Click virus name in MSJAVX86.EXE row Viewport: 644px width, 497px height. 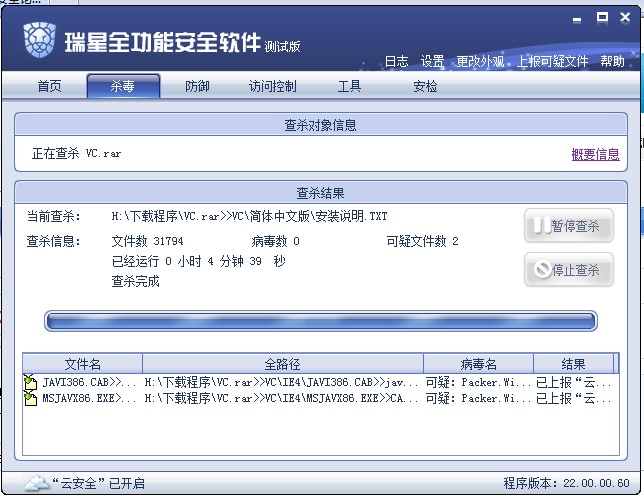478,398
